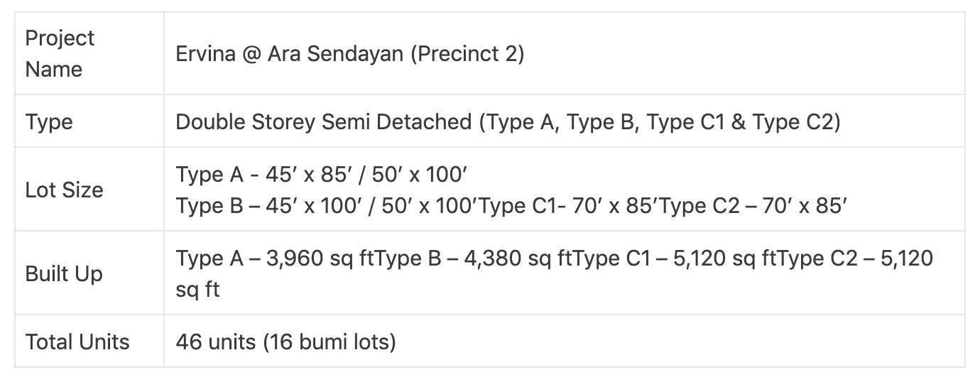Click the Total Units label cell
Screen dimensions: 980x382
coord(89,342)
